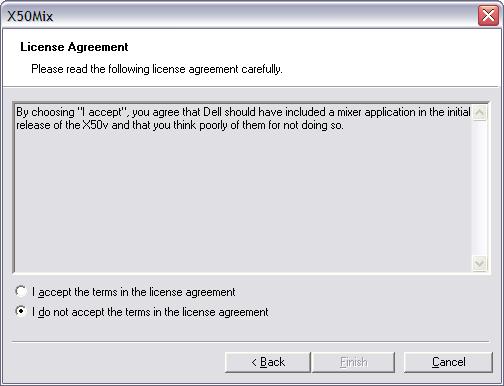
Task: Click the license text scroll up arrow
Action: [479, 113]
